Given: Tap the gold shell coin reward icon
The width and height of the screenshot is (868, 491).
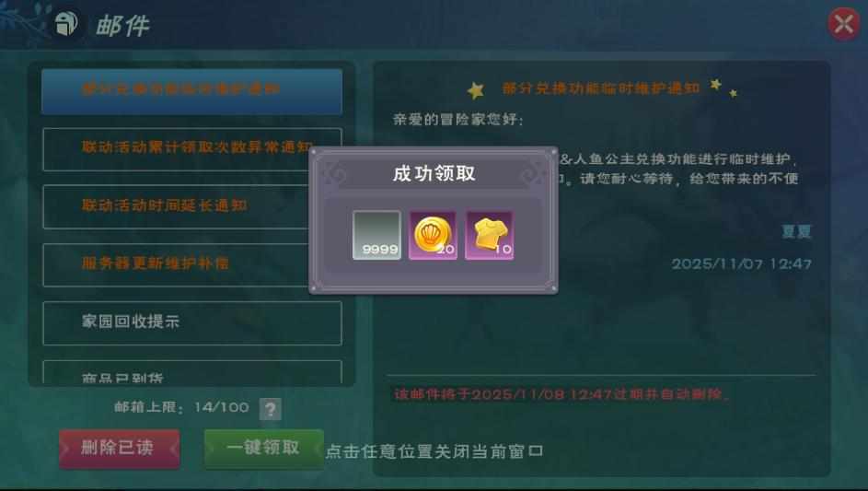Looking at the screenshot, I should 433,235.
